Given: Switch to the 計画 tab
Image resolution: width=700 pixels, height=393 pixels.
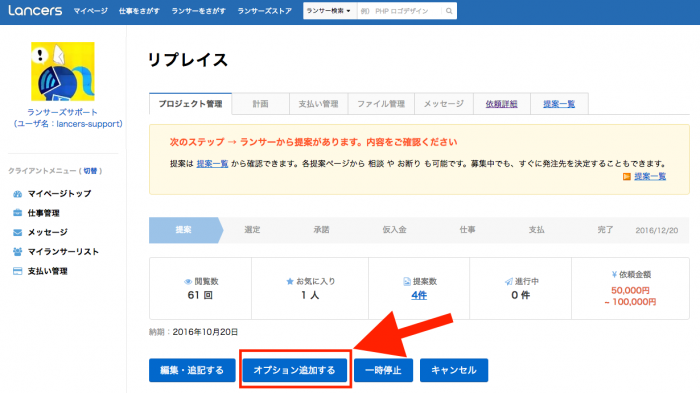Looking at the screenshot, I should tap(261, 104).
